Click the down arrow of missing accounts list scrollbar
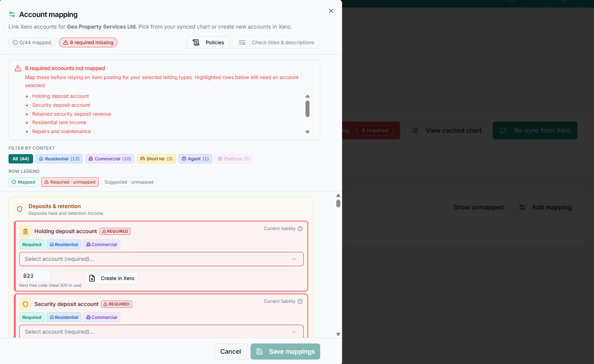The width and height of the screenshot is (594, 364). pos(307,132)
